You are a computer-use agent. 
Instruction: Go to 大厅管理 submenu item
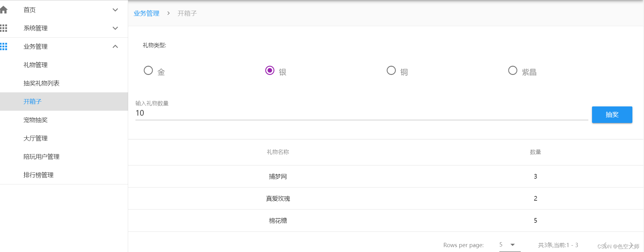(35, 138)
